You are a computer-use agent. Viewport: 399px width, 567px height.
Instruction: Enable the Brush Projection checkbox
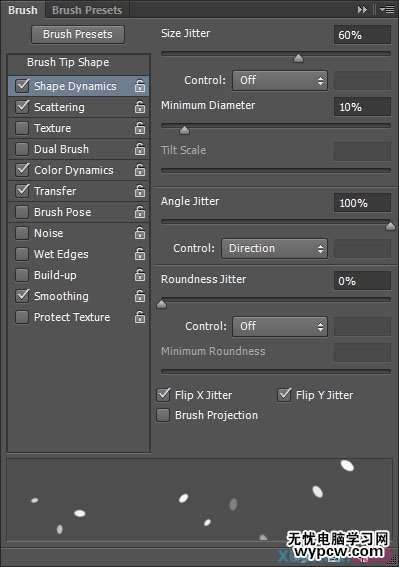click(x=163, y=415)
